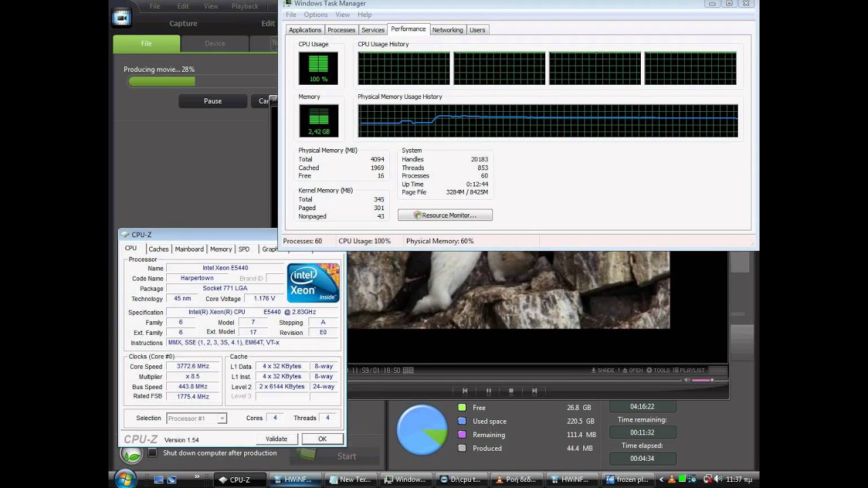Open Memory tab in CPU-Z
Viewport: 868px width, 488px height.
click(x=220, y=249)
